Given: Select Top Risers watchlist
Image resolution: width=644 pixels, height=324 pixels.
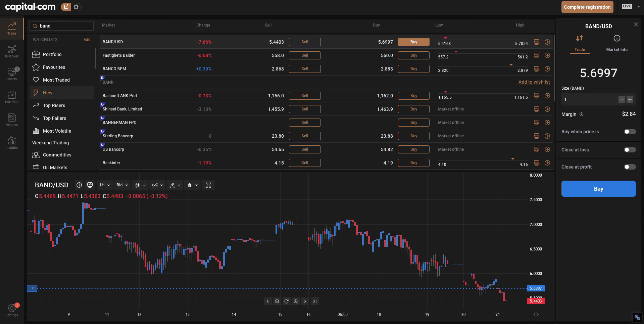Looking at the screenshot, I should [x=62, y=105].
